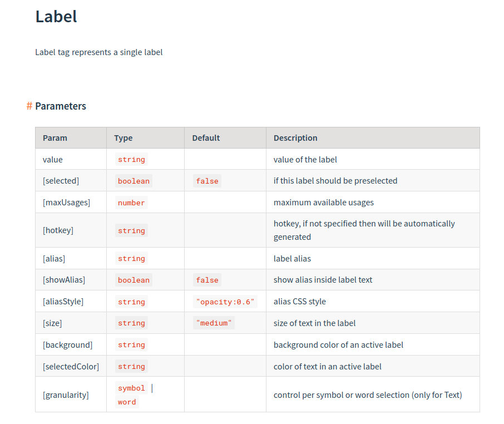Click the Label tag description subtitle
The image size is (504, 424).
(98, 52)
